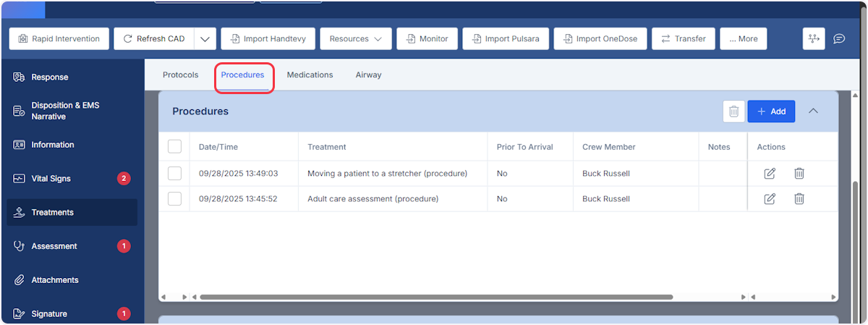Click the Vital Signs monitor icon
Image resolution: width=868 pixels, height=325 pixels.
pyautogui.click(x=20, y=179)
